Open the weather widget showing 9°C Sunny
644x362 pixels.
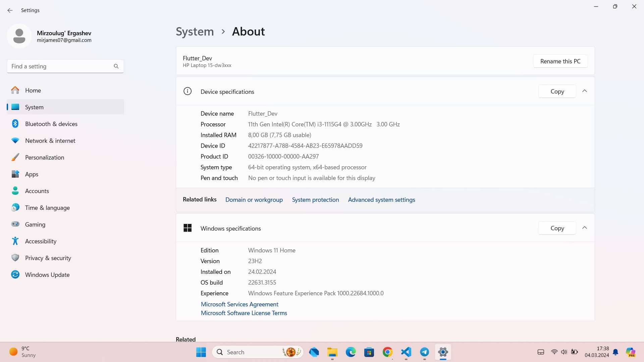22,352
